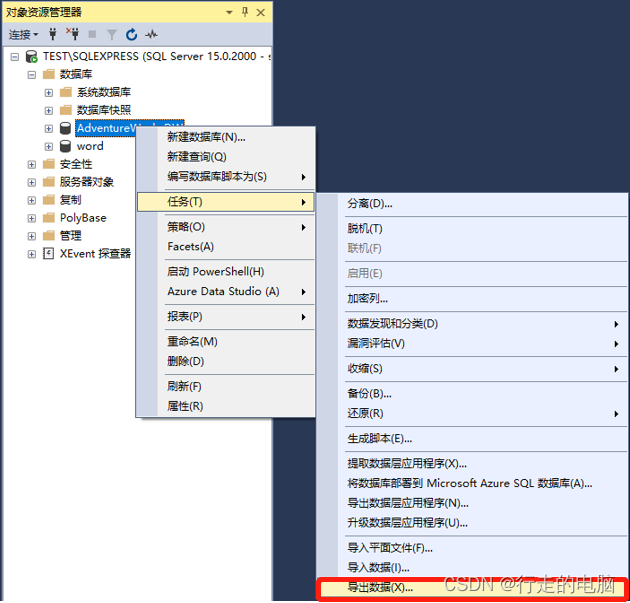The height and width of the screenshot is (603, 630).
Task: Click the disconnect plug icon
Action: point(73,35)
